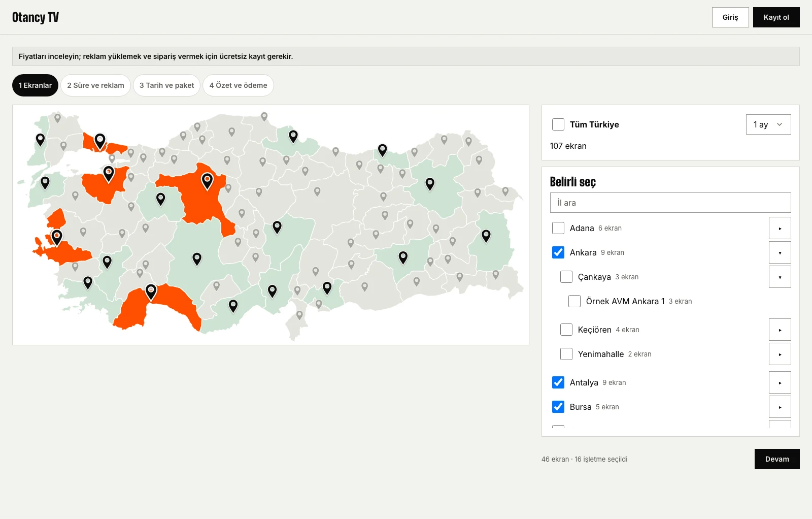Collapse the Çankaya row arrow

click(x=780, y=277)
